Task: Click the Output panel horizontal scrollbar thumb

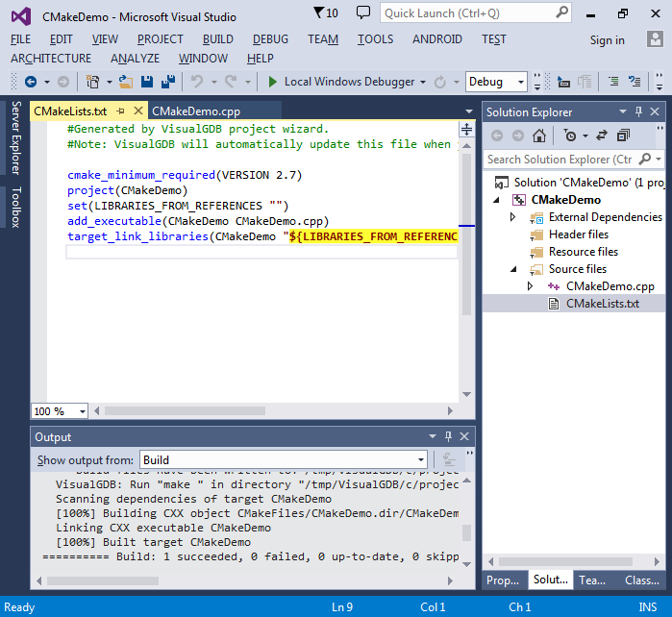Action: click(103, 581)
